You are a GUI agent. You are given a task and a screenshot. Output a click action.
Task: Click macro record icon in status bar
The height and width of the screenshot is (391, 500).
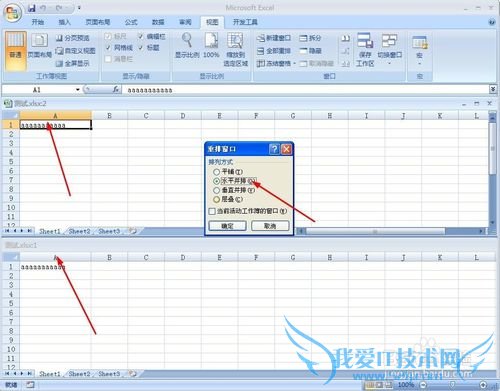[30, 385]
